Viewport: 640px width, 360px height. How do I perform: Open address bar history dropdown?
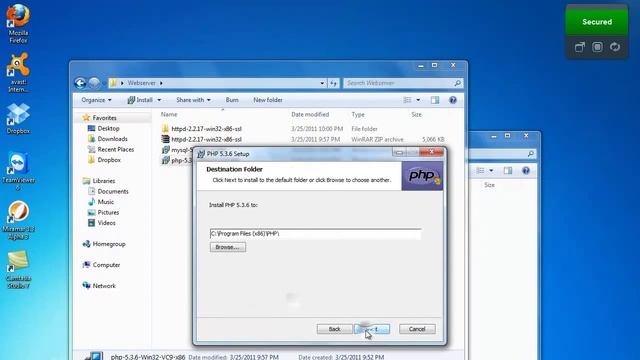[322, 83]
